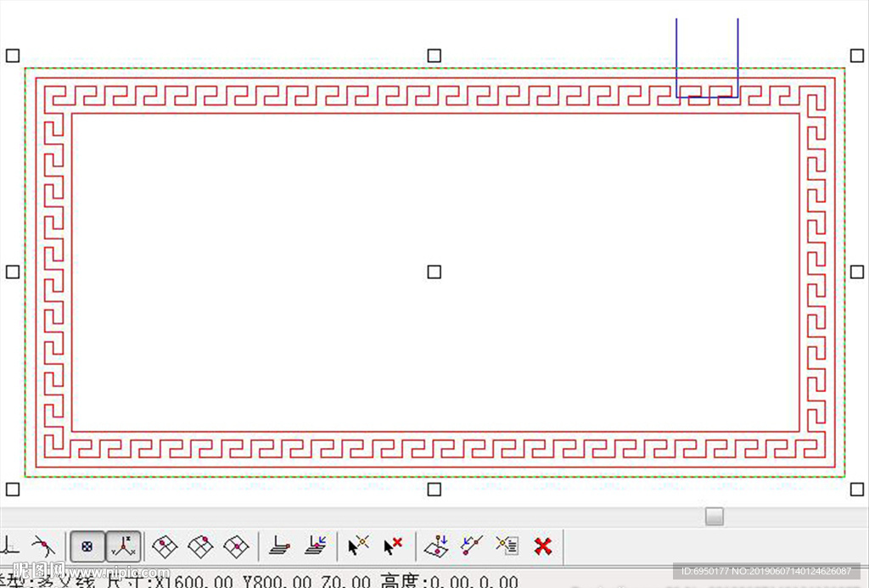Click the large red X cancel icon
Screen dimensions: 869x588
coord(543,546)
